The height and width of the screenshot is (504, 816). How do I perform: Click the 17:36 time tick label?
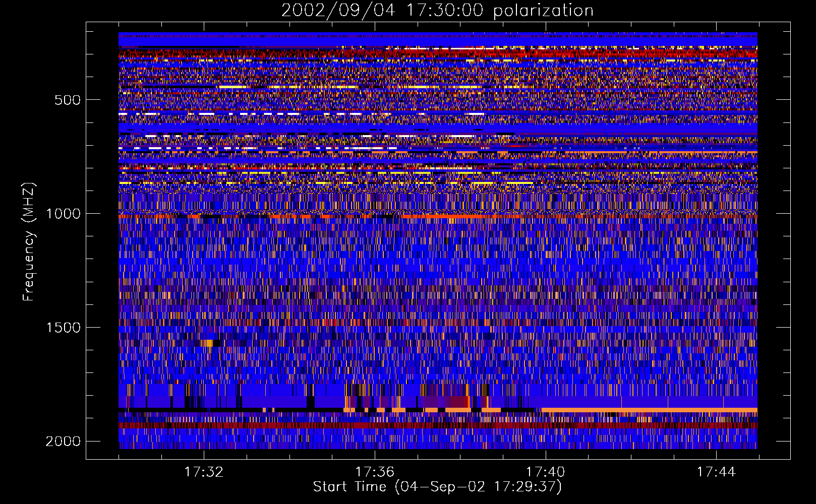click(x=375, y=472)
